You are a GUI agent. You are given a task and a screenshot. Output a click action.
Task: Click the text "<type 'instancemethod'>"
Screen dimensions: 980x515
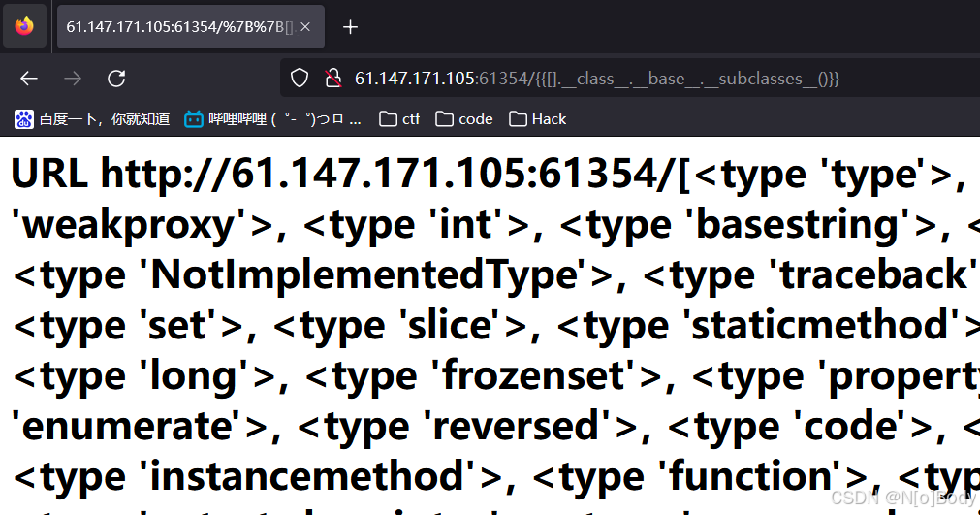pyautogui.click(x=258, y=477)
